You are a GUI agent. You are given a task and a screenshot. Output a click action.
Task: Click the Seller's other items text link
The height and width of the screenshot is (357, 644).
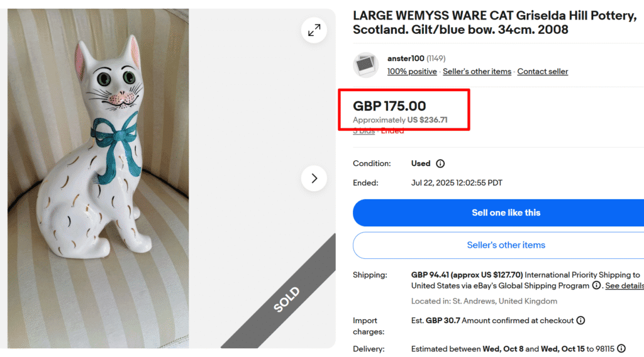point(477,72)
